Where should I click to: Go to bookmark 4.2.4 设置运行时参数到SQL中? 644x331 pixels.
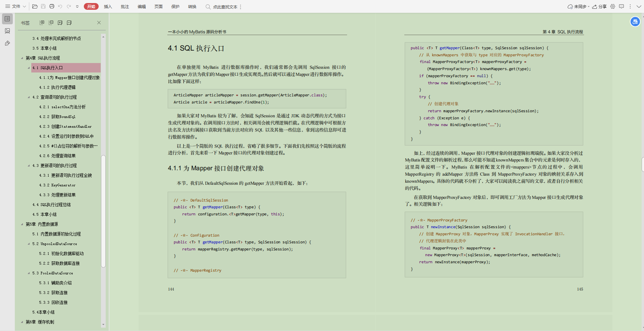pyautogui.click(x=66, y=136)
